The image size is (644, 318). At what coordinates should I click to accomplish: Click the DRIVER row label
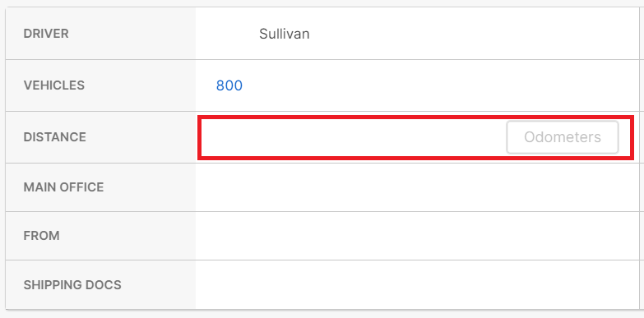tap(46, 34)
